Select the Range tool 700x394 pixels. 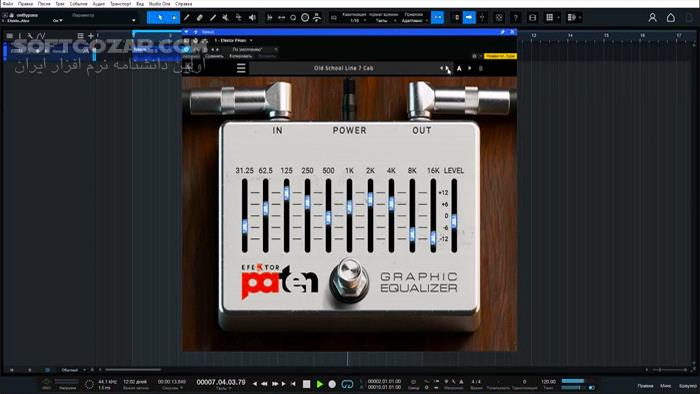[173, 17]
